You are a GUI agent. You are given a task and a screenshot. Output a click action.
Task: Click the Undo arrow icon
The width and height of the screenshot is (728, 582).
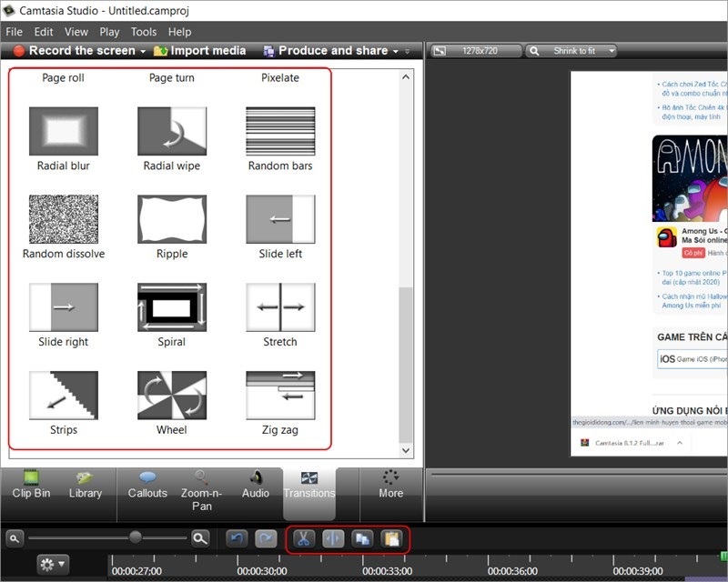[237, 538]
